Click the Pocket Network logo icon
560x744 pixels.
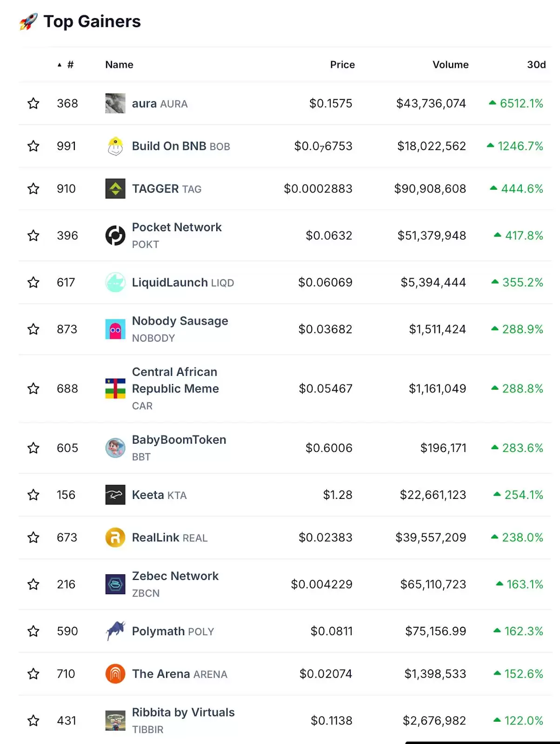pyautogui.click(x=115, y=235)
